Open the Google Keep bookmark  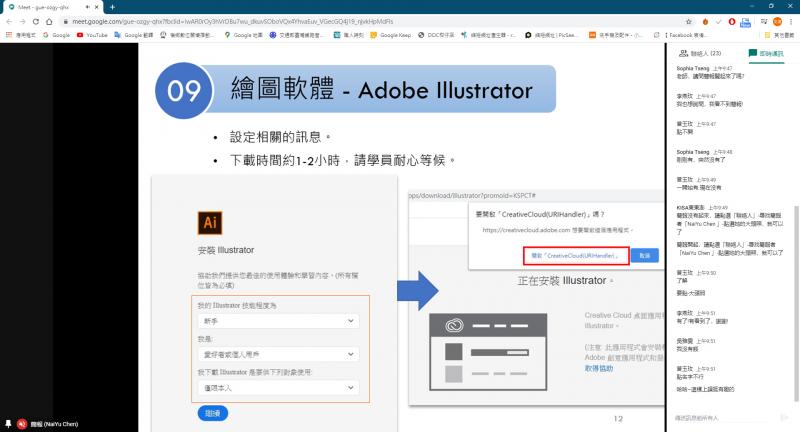[391, 35]
